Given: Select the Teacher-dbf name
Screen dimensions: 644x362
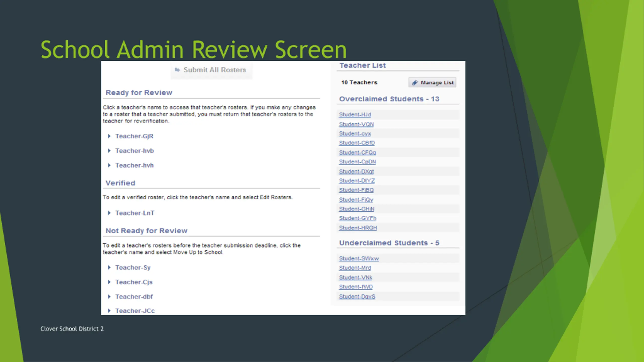Looking at the screenshot, I should 134,297.
